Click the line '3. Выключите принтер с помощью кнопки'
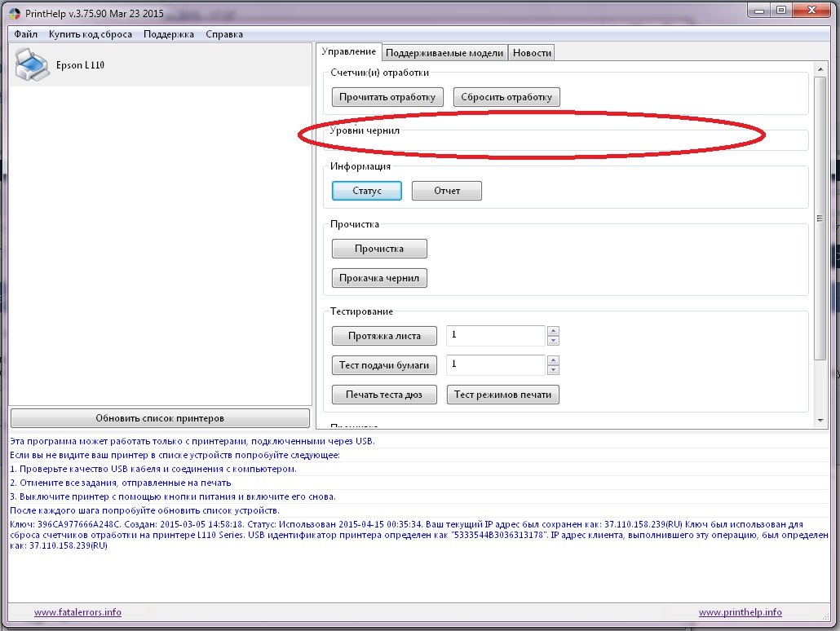 (173, 497)
